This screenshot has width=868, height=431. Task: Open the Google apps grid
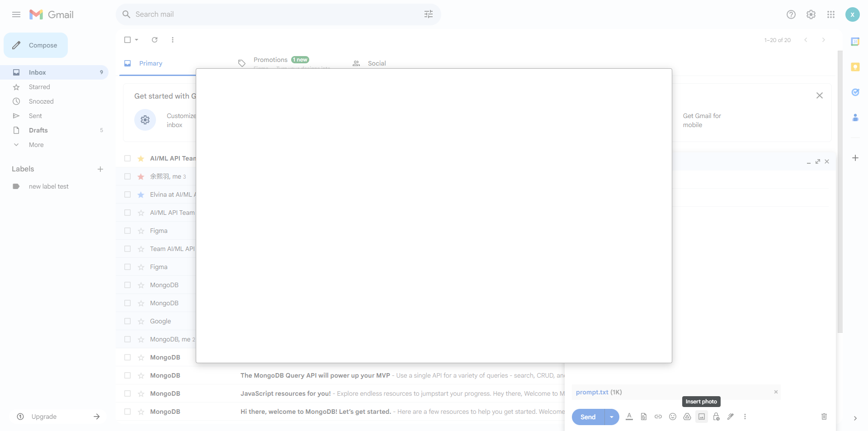click(831, 14)
